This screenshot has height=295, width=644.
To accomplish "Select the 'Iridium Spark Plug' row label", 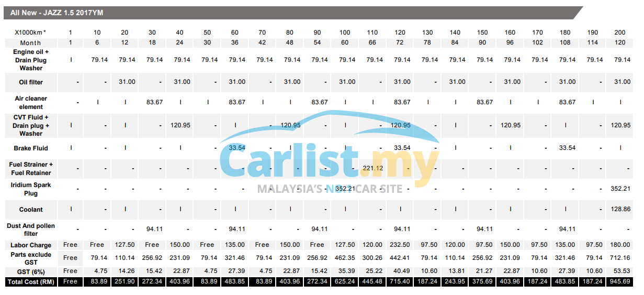I will [31, 189].
